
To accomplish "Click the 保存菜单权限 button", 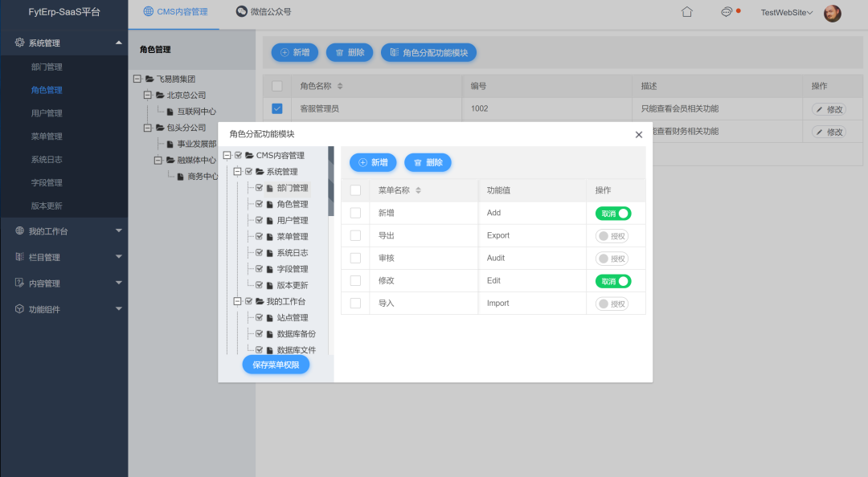I will (x=276, y=364).
